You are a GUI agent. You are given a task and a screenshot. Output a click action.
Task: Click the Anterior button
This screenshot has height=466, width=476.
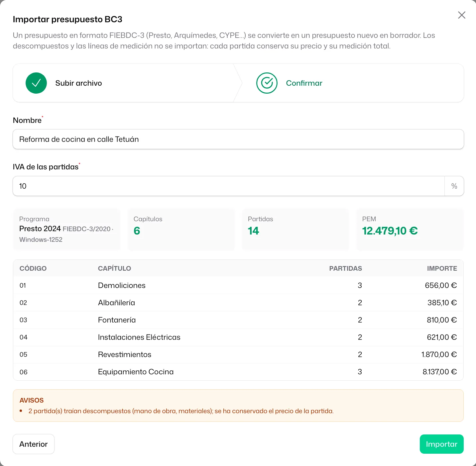(34, 444)
